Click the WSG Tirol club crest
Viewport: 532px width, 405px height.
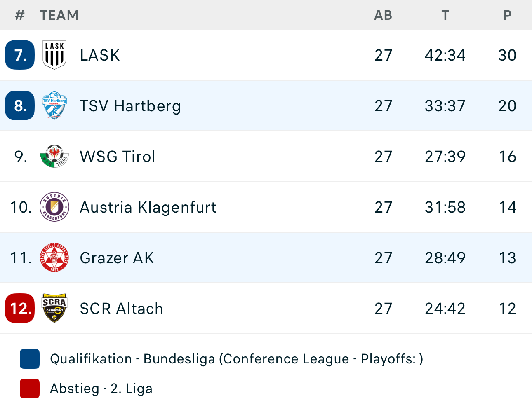coord(54,156)
